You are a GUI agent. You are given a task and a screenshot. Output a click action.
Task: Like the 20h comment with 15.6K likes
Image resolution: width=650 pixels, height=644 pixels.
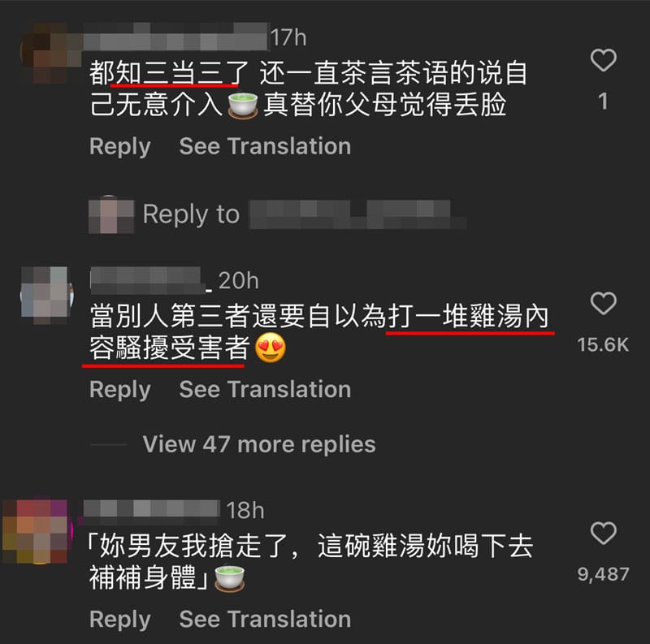click(603, 304)
